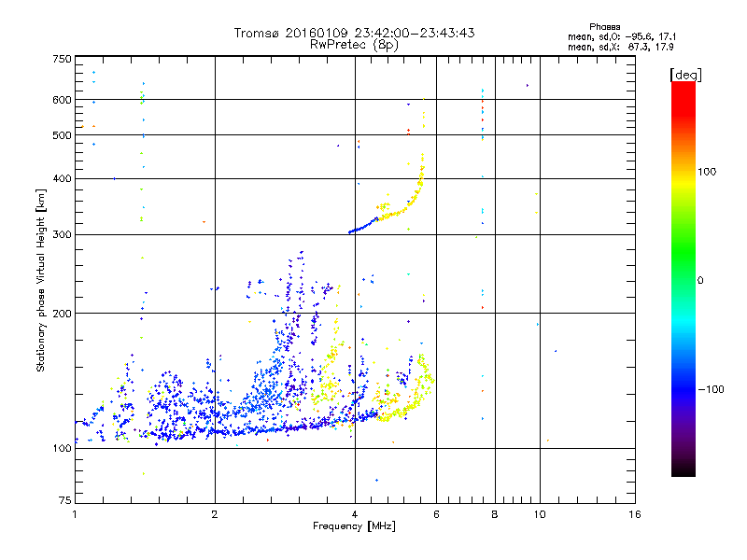
Task: Click the x-axis tick label '1'
Action: point(75,514)
